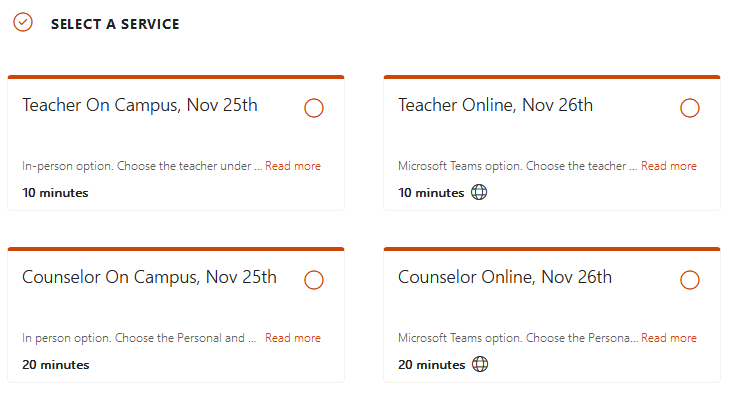Click the globe icon on Counselor Online card

click(480, 364)
